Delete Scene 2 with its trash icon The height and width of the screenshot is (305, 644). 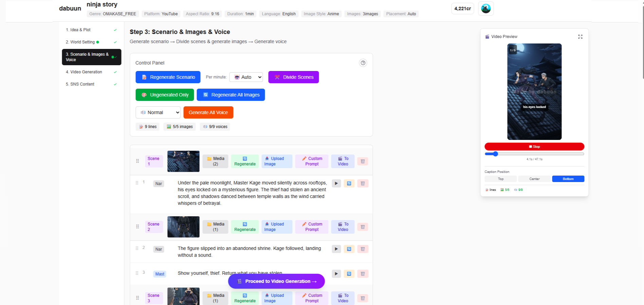point(363,227)
